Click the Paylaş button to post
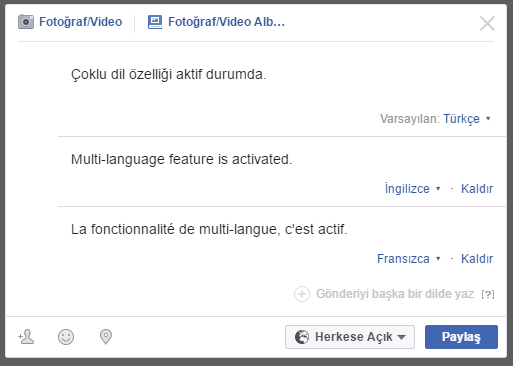The image size is (513, 366). point(461,337)
